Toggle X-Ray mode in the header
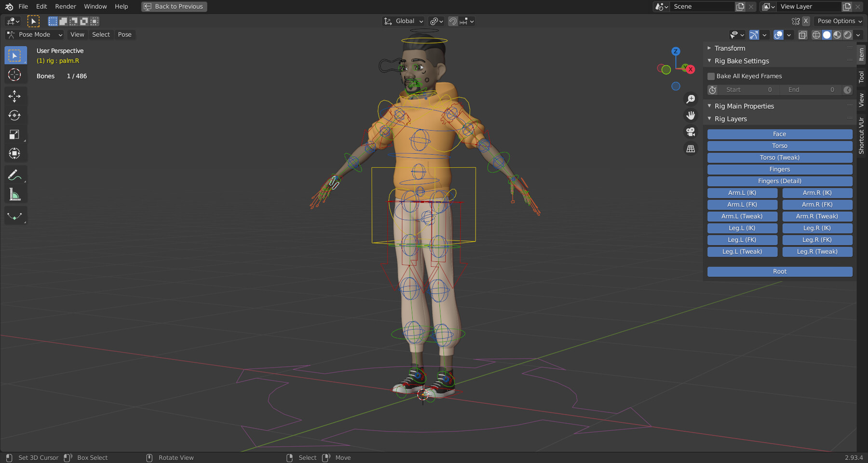Image resolution: width=868 pixels, height=463 pixels. (x=802, y=35)
